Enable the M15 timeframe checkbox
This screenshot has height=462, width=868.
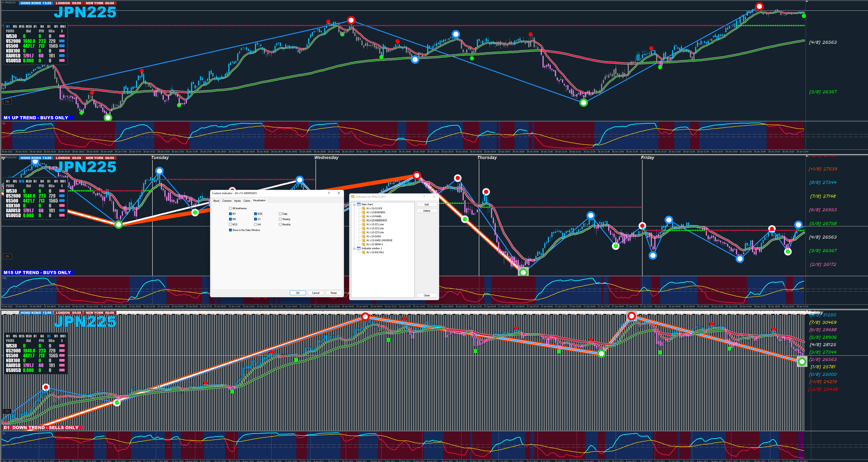point(231,225)
